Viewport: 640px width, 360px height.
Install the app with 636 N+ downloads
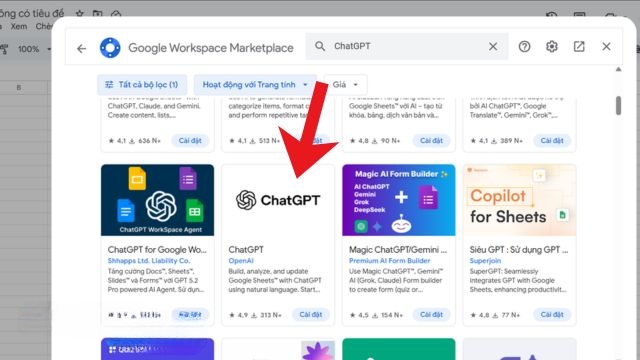(190, 140)
